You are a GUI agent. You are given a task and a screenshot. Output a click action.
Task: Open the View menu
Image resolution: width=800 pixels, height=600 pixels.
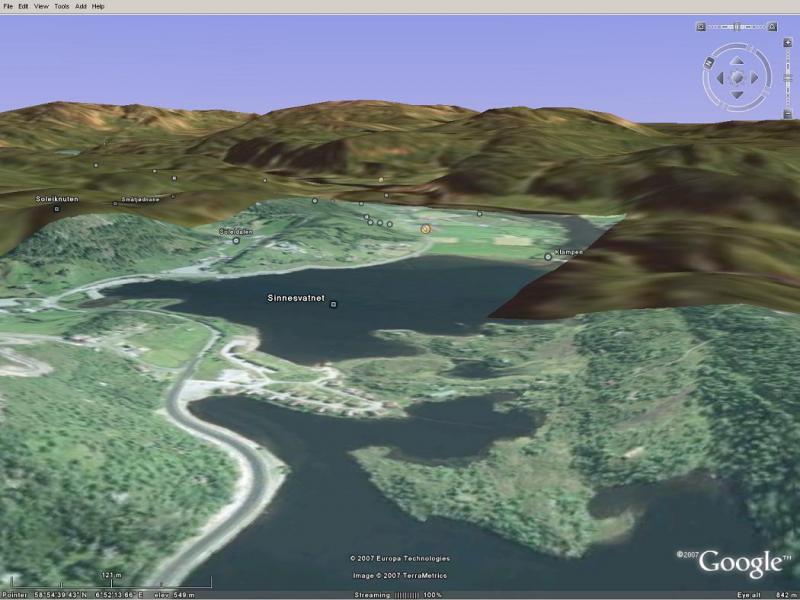pos(41,6)
